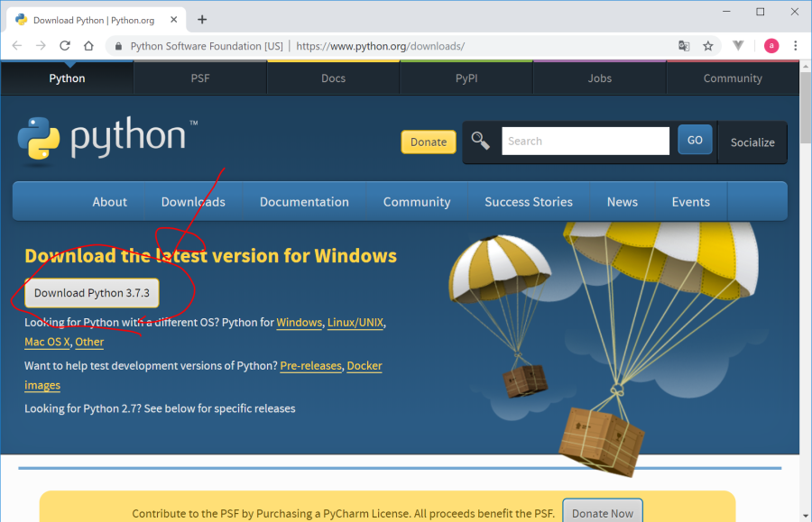
Task: Expand the Documentation navigation menu
Action: coord(304,202)
